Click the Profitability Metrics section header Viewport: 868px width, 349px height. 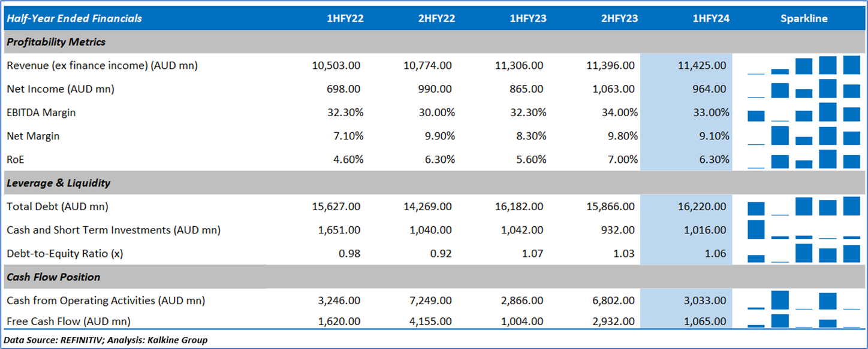click(56, 42)
